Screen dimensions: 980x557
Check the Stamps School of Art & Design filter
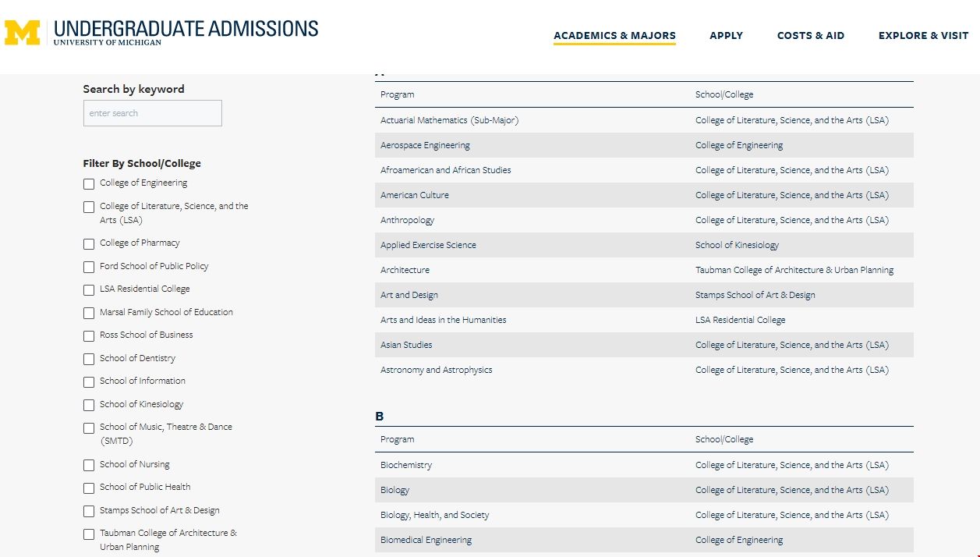click(x=89, y=512)
